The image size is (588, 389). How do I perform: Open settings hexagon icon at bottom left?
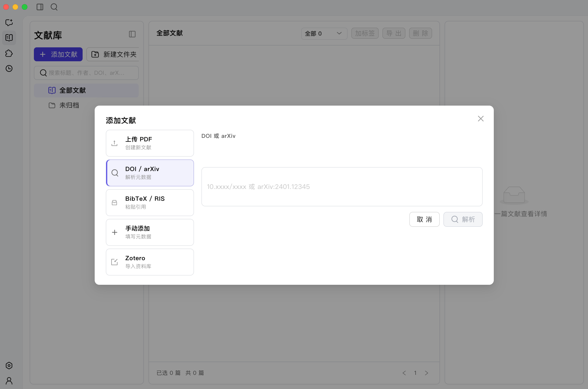[9, 365]
